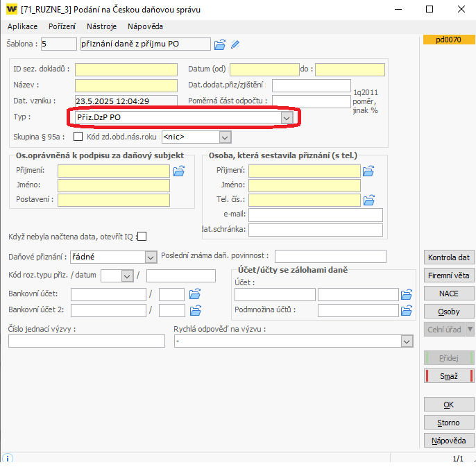Click the Název input field
Image resolution: width=476 pixels, height=467 pixels.
click(x=126, y=85)
